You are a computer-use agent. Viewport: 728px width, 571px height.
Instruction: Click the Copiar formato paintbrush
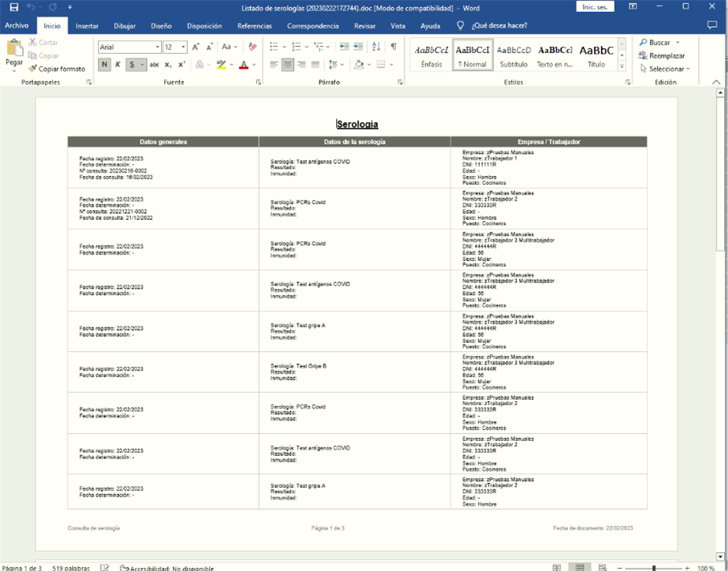point(33,69)
